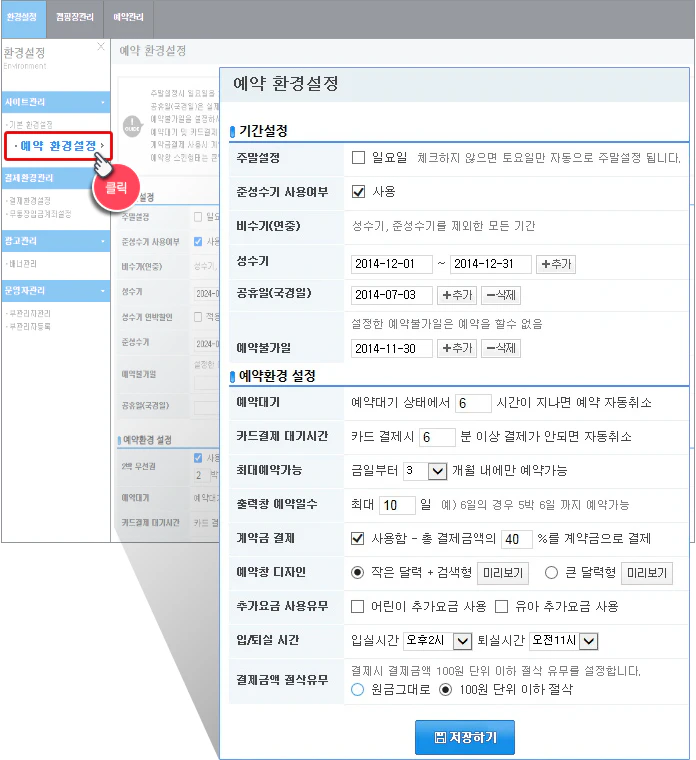Select 원금그대로 radio option
The width and height of the screenshot is (696, 760).
358,689
